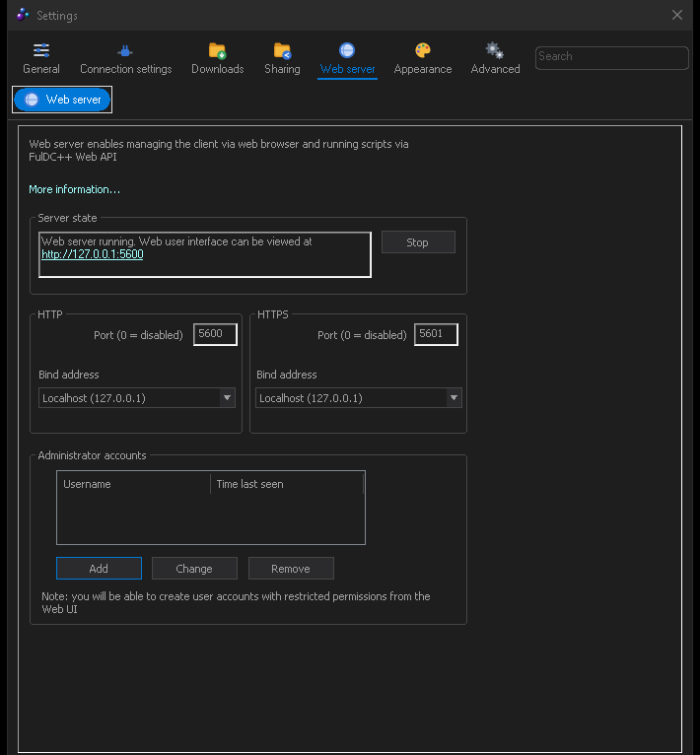Sort accounts by Time last seen
Viewport: 700px width, 755px height.
[287, 484]
